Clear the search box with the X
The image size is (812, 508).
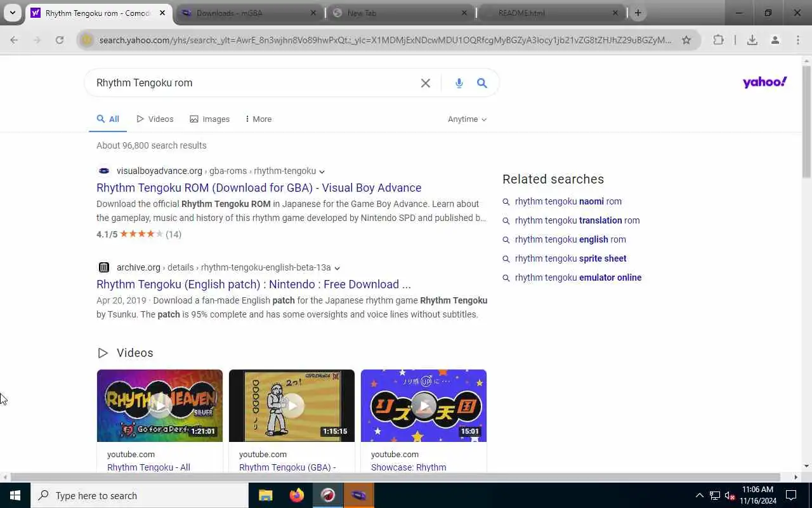tap(426, 83)
